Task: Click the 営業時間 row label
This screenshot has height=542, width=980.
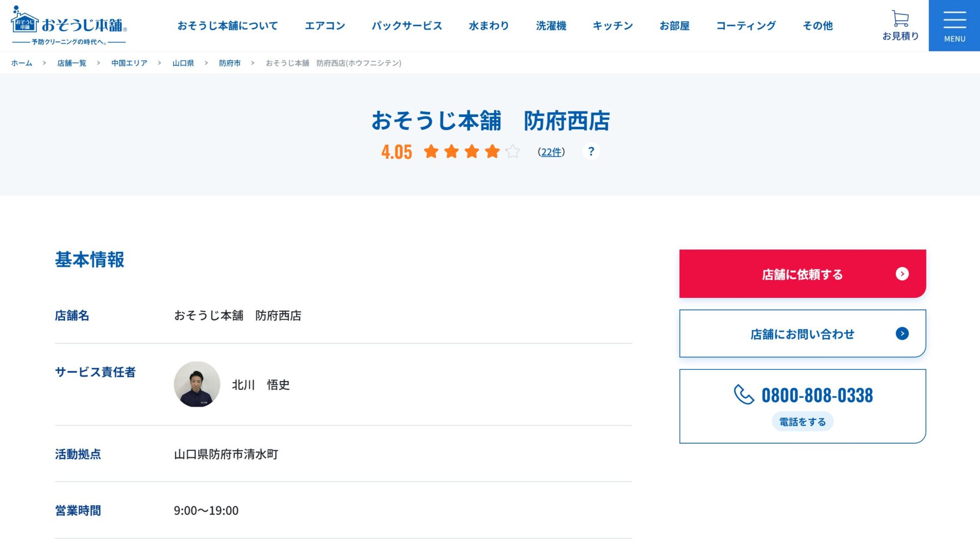Action: (78, 510)
